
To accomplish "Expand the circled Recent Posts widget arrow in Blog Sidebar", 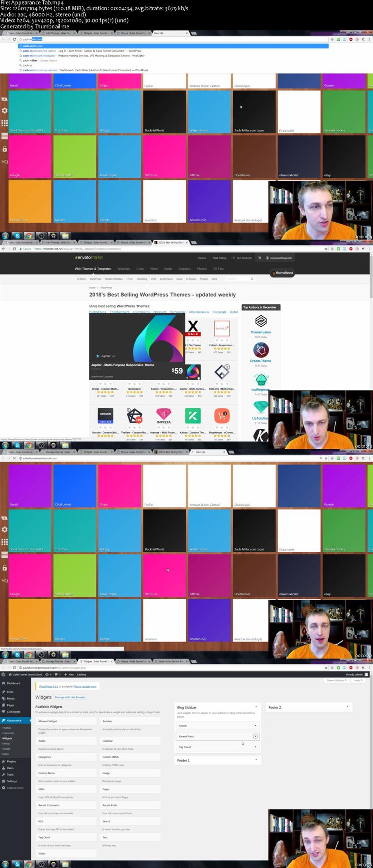I will [x=255, y=736].
